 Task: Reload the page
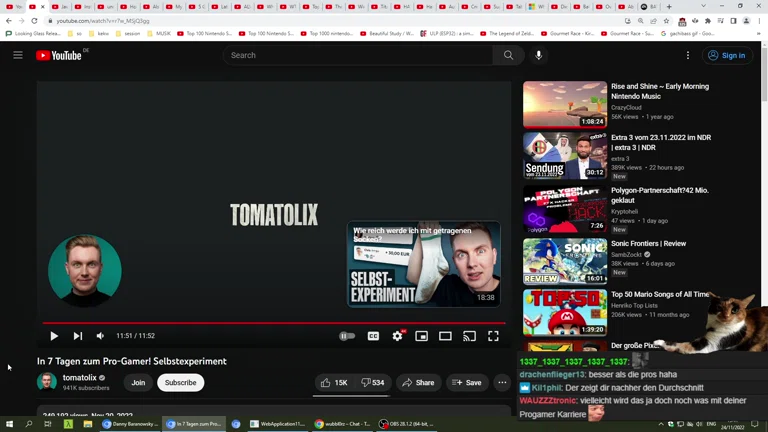pos(34,21)
